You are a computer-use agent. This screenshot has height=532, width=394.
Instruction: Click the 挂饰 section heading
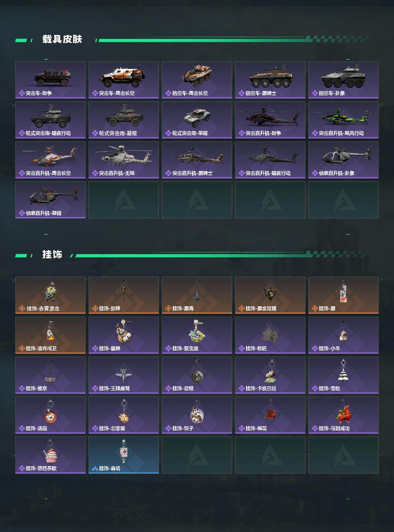coord(52,255)
